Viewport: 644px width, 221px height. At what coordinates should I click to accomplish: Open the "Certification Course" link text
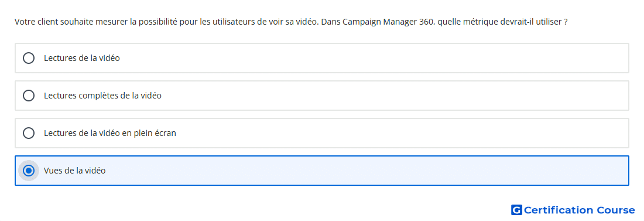(579, 210)
